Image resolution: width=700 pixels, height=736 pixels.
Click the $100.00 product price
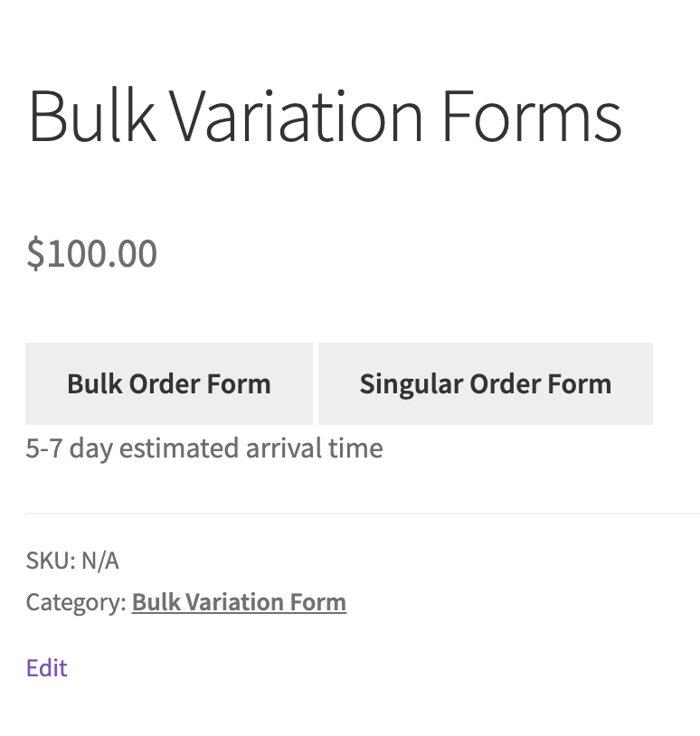pyautogui.click(x=91, y=253)
